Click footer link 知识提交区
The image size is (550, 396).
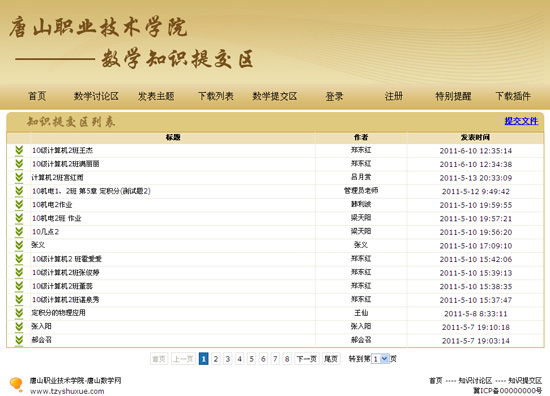(525, 381)
